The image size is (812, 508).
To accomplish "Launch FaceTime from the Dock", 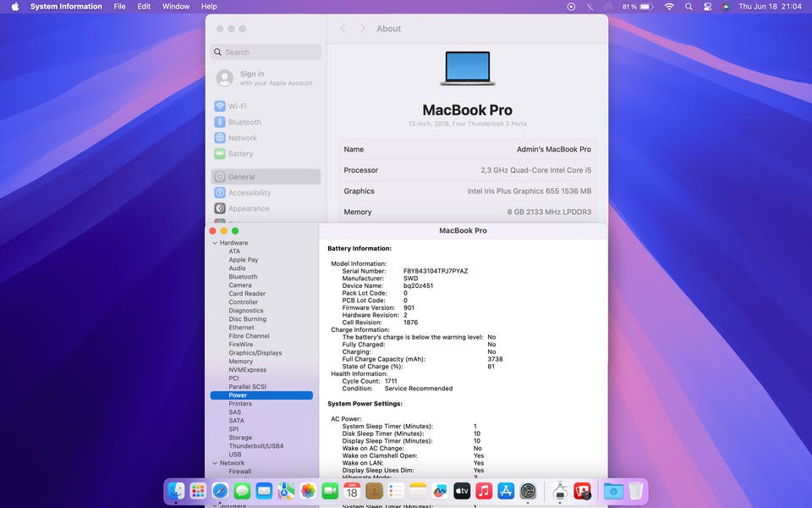I will click(330, 490).
